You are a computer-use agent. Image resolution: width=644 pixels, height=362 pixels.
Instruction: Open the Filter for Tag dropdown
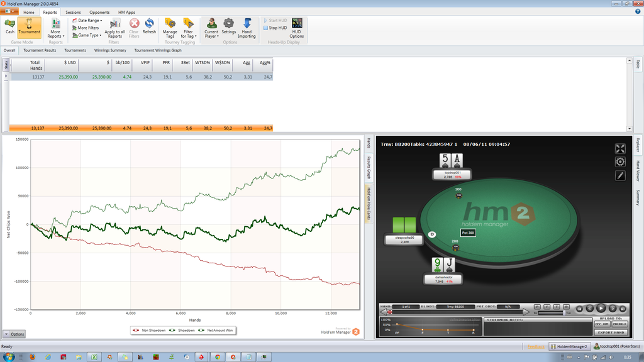click(189, 28)
